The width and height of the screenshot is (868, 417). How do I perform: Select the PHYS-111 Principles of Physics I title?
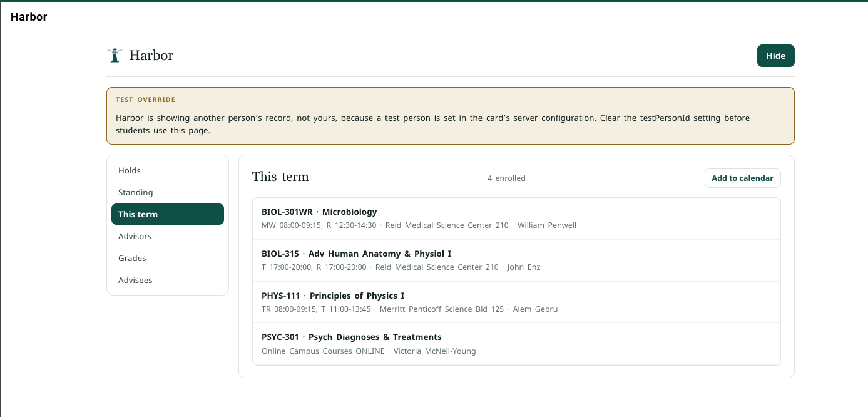333,296
